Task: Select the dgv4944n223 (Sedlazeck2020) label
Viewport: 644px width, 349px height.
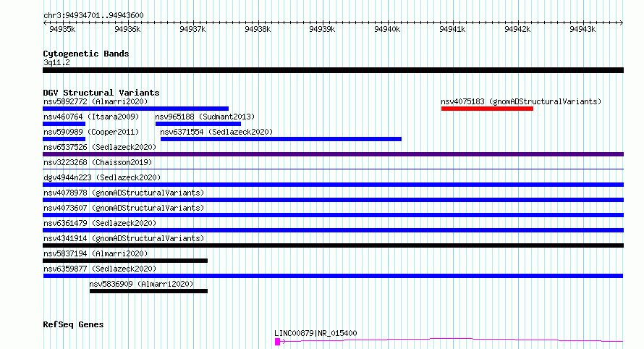Action: tap(102, 177)
